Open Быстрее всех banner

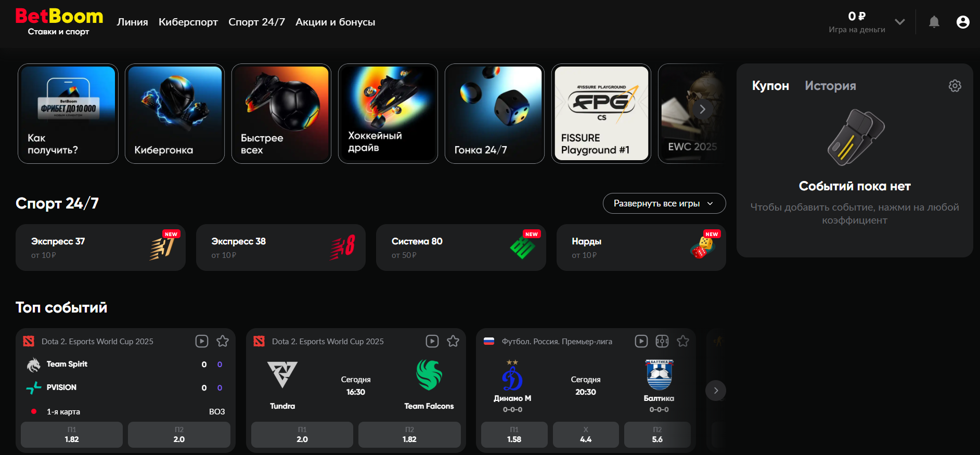[281, 113]
